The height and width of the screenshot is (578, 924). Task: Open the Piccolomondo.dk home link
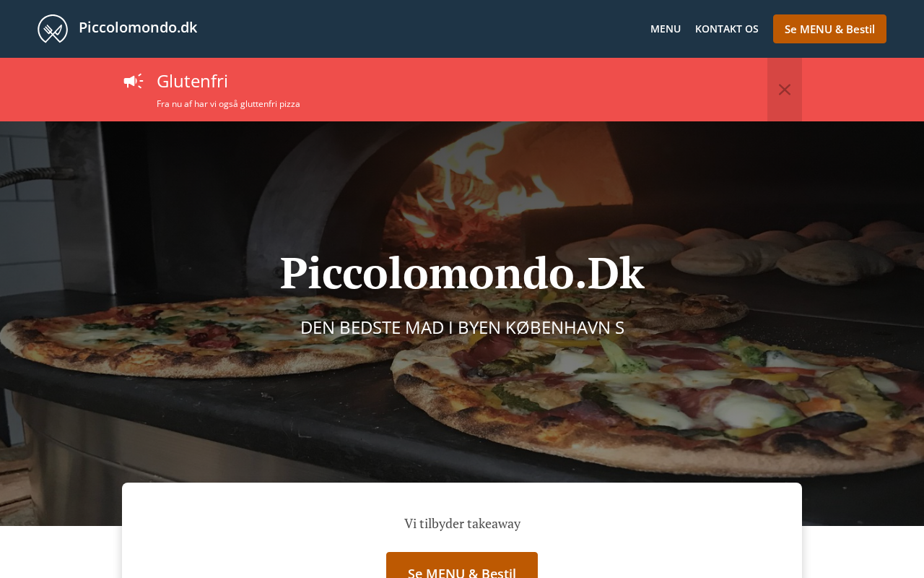pyautogui.click(x=138, y=27)
